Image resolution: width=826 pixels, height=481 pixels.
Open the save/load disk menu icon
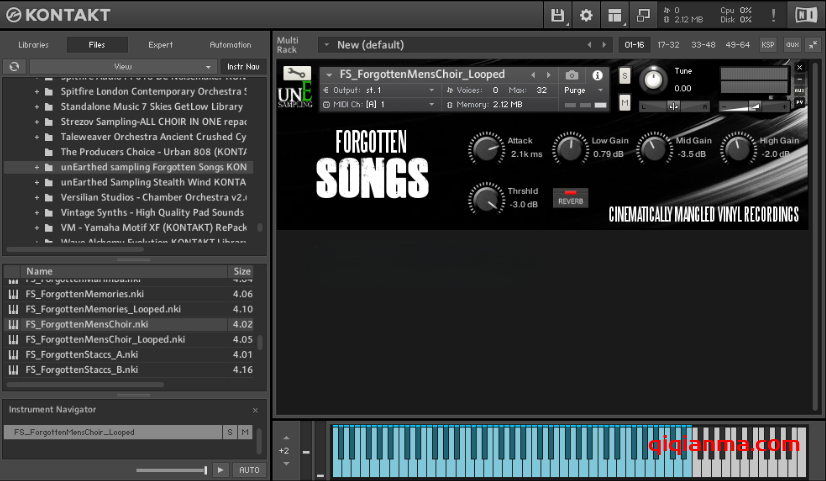(x=558, y=14)
